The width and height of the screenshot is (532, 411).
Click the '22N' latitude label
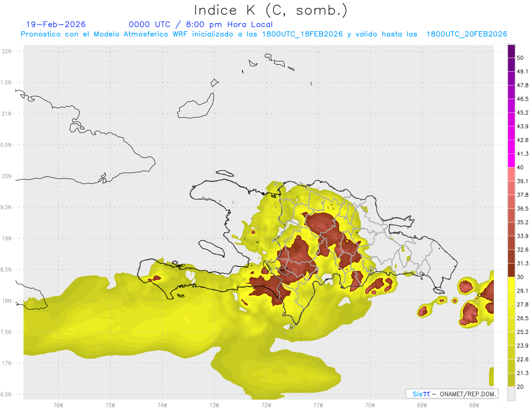(8, 51)
